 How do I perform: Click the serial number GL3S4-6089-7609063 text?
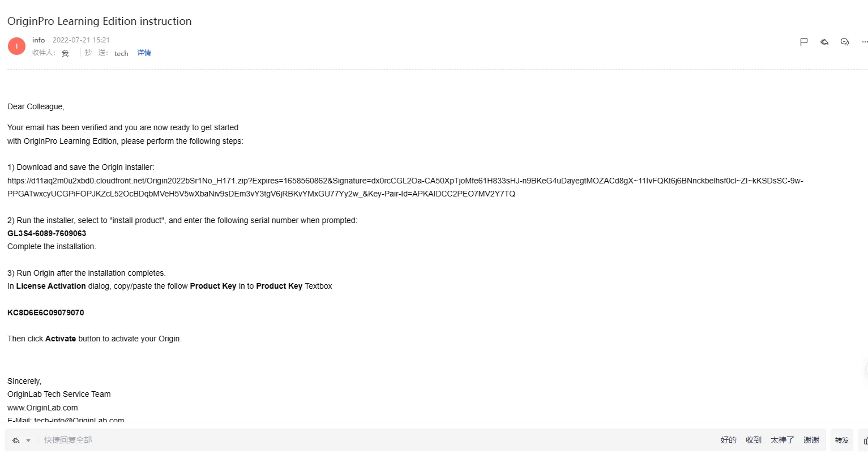(x=47, y=233)
